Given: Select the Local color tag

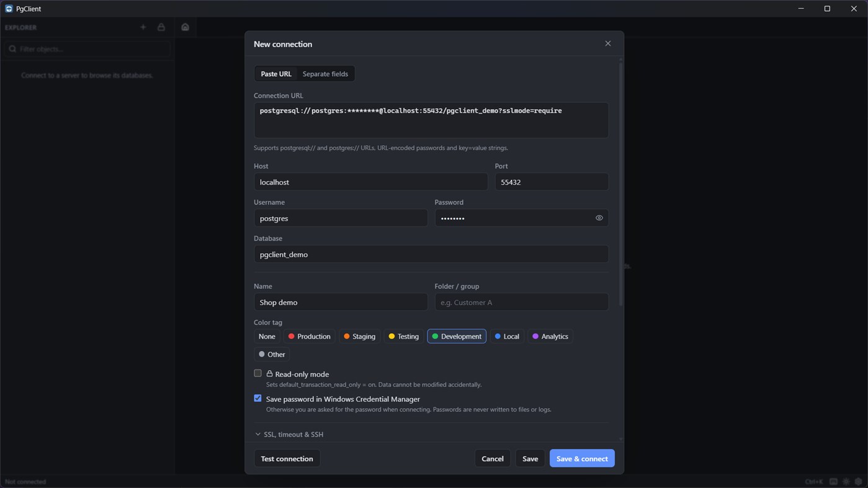Looking at the screenshot, I should [x=507, y=337].
